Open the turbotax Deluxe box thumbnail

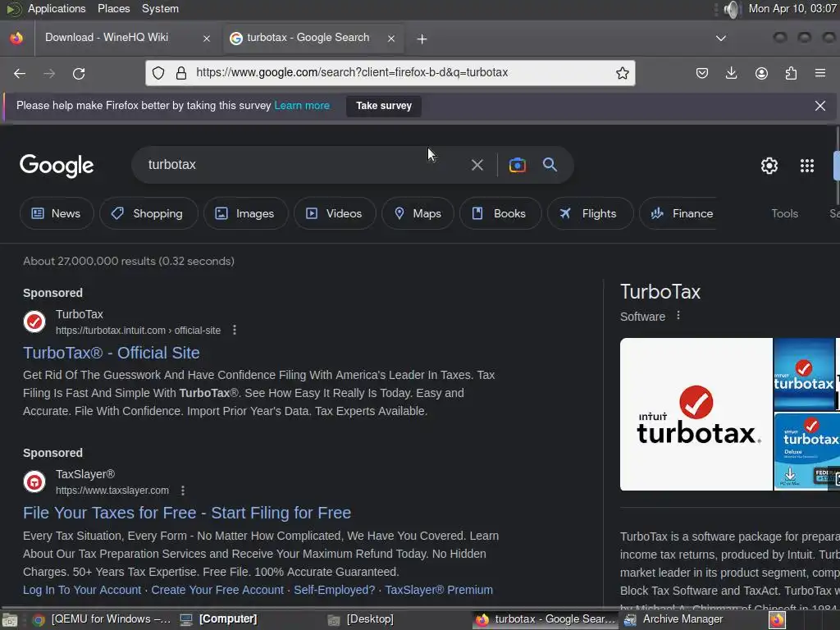point(807,451)
